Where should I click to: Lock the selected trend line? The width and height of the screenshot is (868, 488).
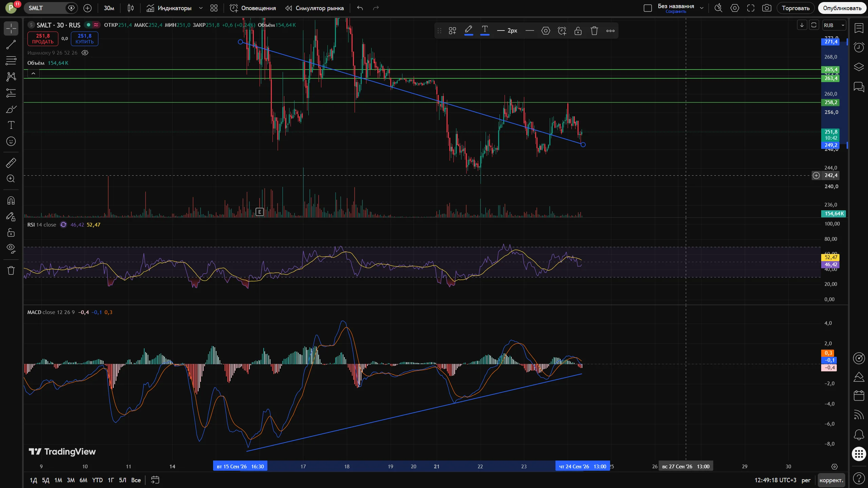tap(578, 31)
